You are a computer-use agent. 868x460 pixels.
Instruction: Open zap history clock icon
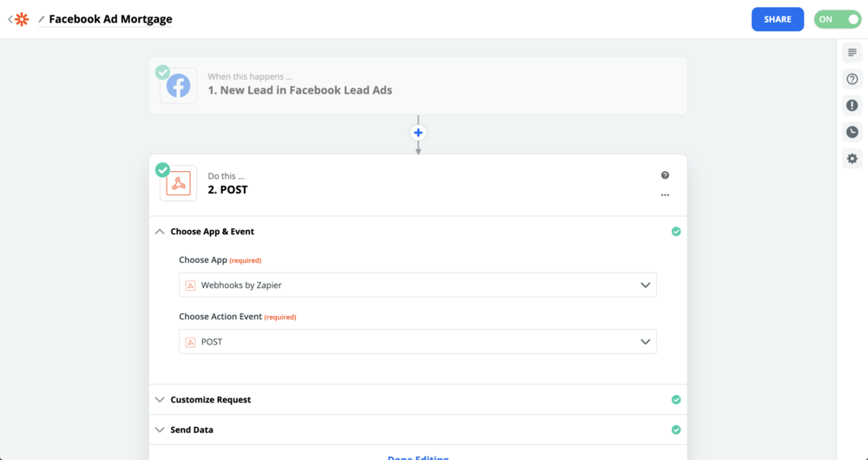point(852,132)
